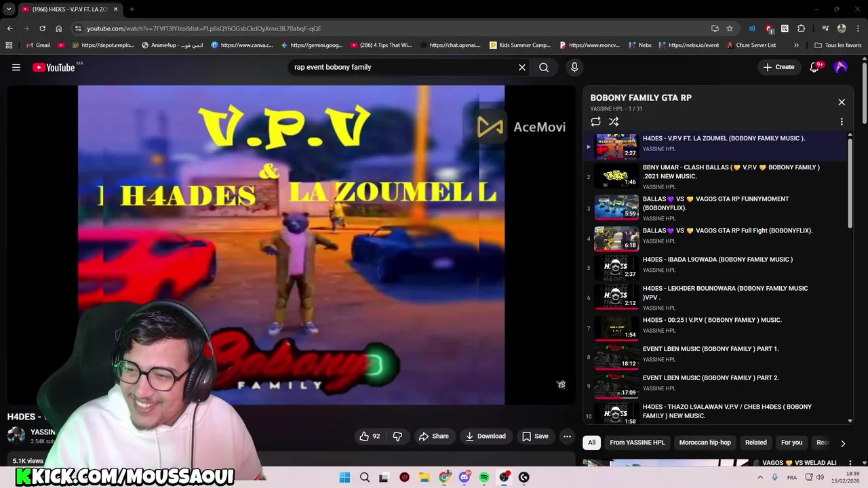Screen dimensions: 868x488
Task: Select the For you chip
Action: 791,443
